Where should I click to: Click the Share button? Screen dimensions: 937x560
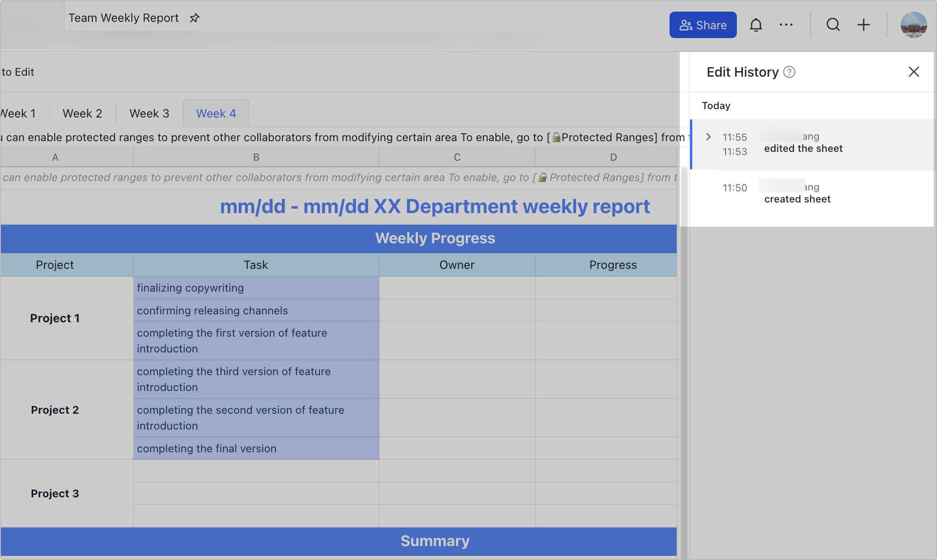coord(703,25)
